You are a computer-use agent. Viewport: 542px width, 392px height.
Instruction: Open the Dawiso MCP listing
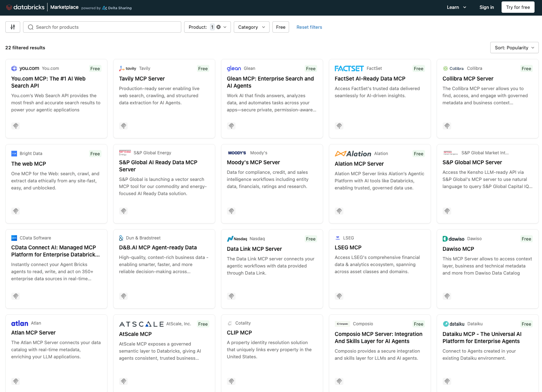point(458,249)
